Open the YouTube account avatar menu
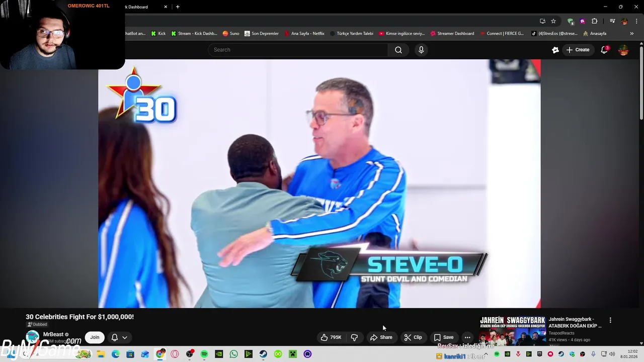 coord(623,50)
